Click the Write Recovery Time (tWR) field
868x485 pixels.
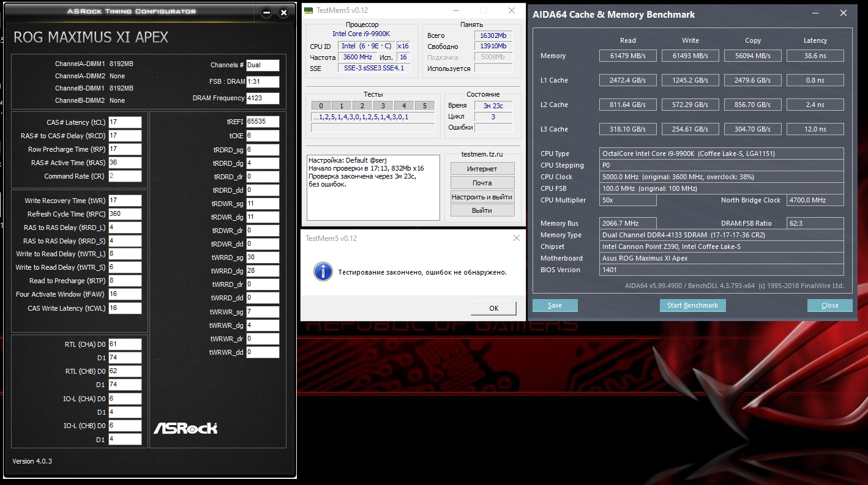tap(125, 201)
